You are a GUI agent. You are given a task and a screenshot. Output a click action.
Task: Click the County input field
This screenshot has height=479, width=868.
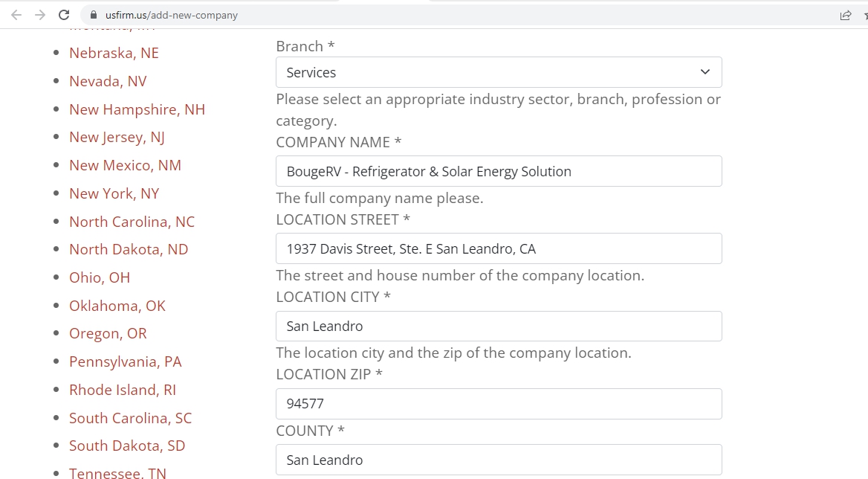tap(498, 460)
